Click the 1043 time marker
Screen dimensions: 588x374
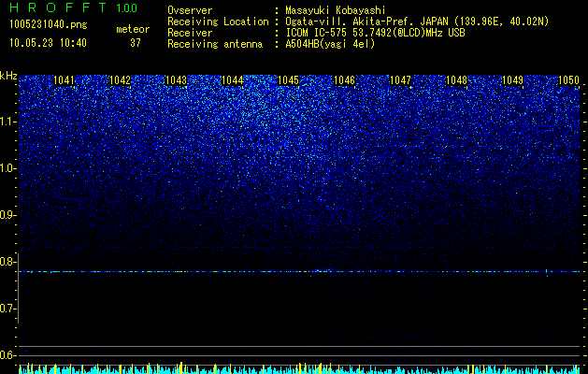(176, 80)
